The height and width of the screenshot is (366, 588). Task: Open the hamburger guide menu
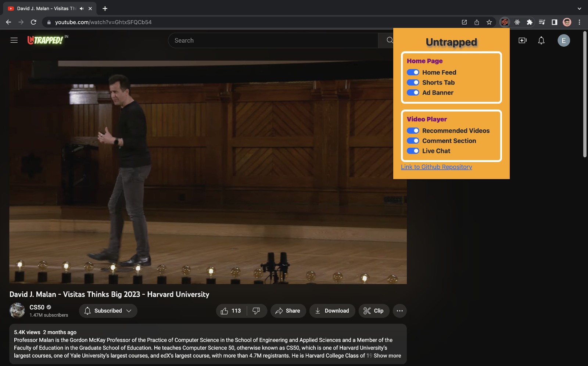pos(14,40)
